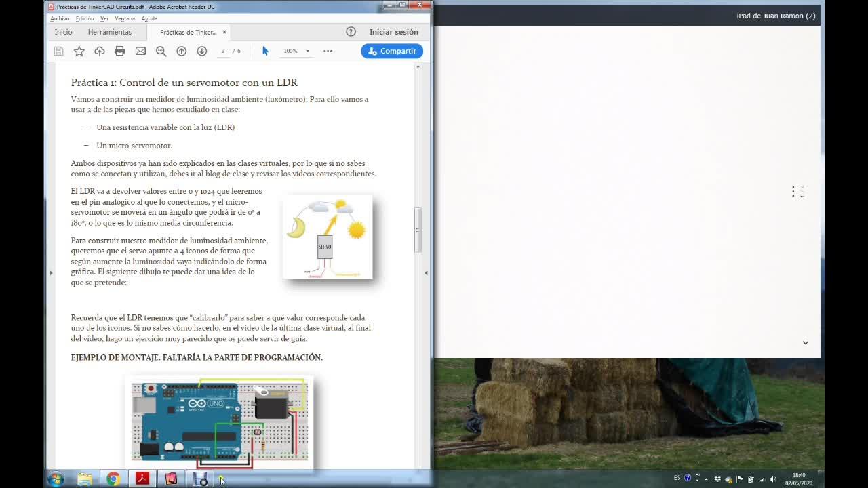Print the document with printer icon
This screenshot has width=868, height=488.
tap(120, 51)
